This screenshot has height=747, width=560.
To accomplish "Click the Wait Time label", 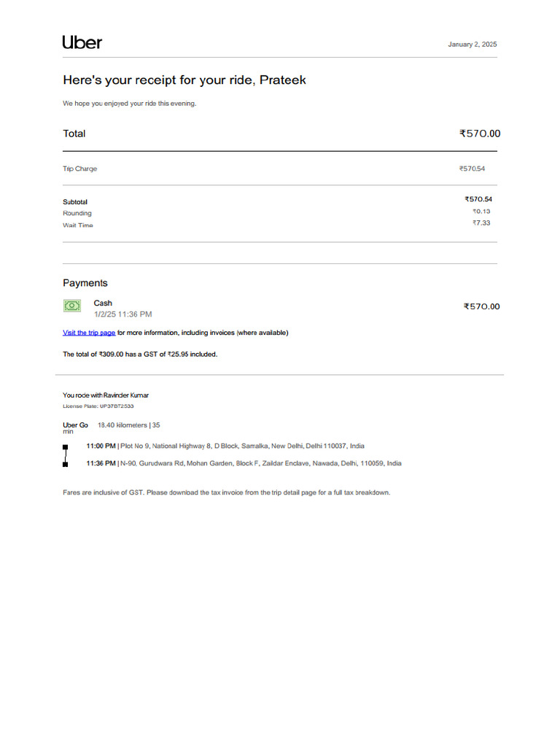I will (78, 225).
